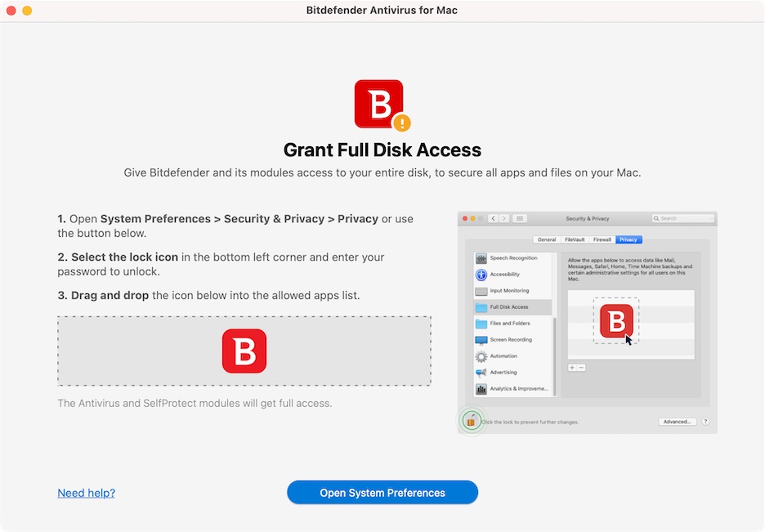Click the Grant Full Disk Access heading
This screenshot has width=765, height=532.
point(382,150)
